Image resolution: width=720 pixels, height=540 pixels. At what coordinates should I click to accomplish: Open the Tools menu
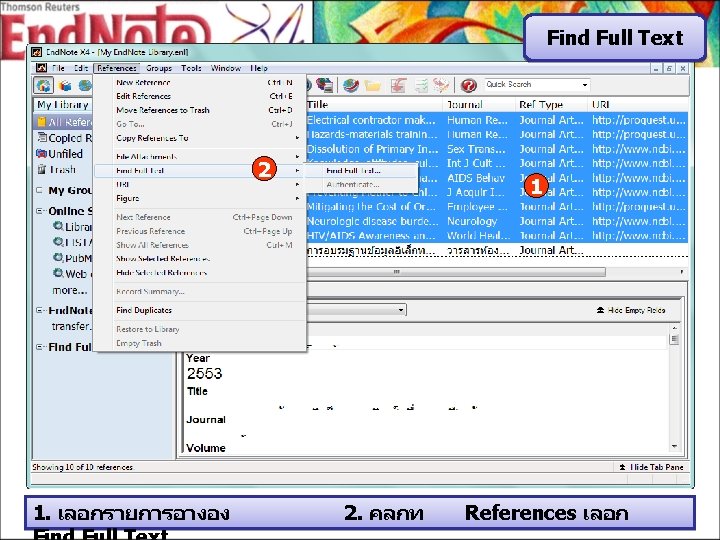(191, 68)
